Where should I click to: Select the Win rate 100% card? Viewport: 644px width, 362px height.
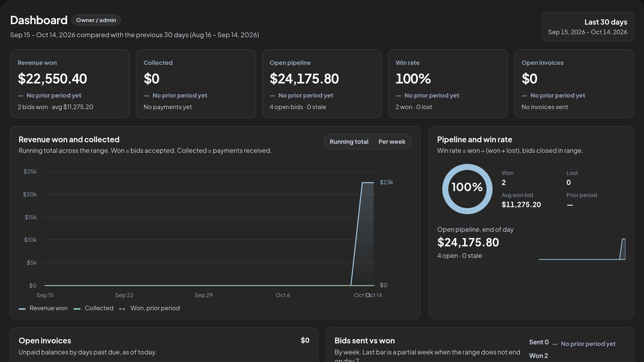click(448, 84)
